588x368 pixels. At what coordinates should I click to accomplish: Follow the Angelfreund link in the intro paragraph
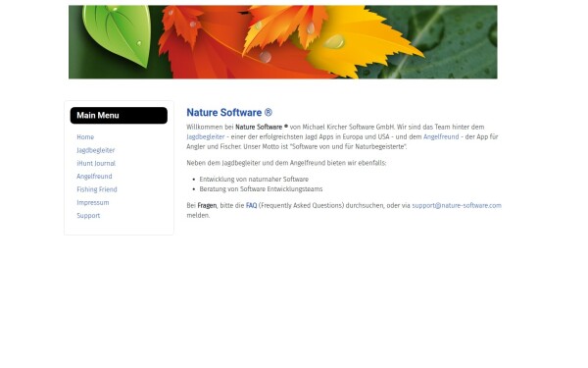click(441, 136)
